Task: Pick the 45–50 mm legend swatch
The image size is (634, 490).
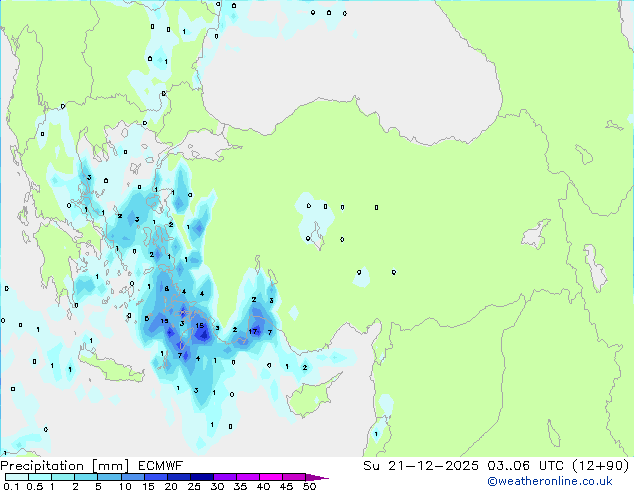Action: click(294, 477)
